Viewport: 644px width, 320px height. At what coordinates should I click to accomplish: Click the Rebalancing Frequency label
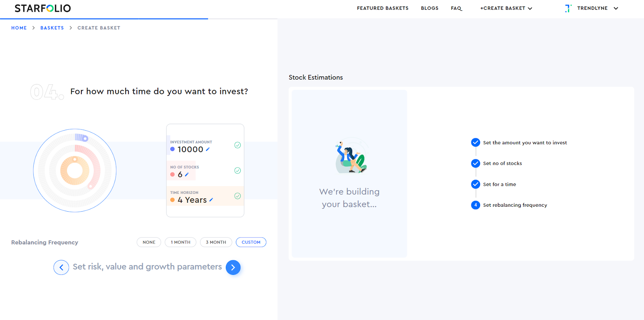pyautogui.click(x=45, y=242)
